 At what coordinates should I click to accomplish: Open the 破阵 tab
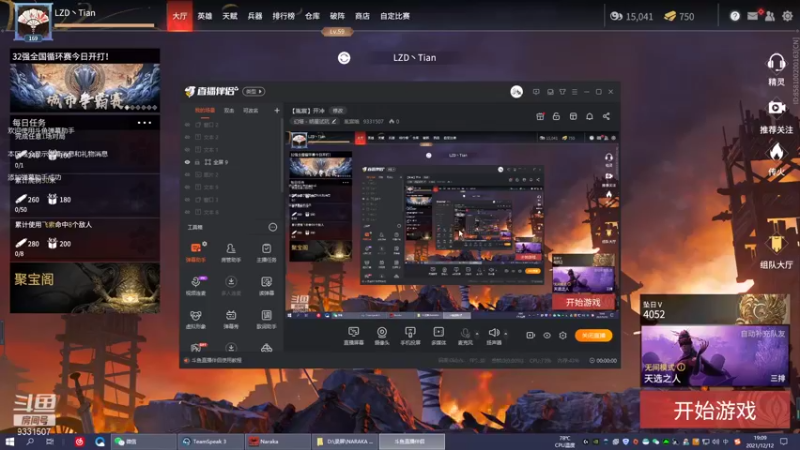[x=337, y=16]
